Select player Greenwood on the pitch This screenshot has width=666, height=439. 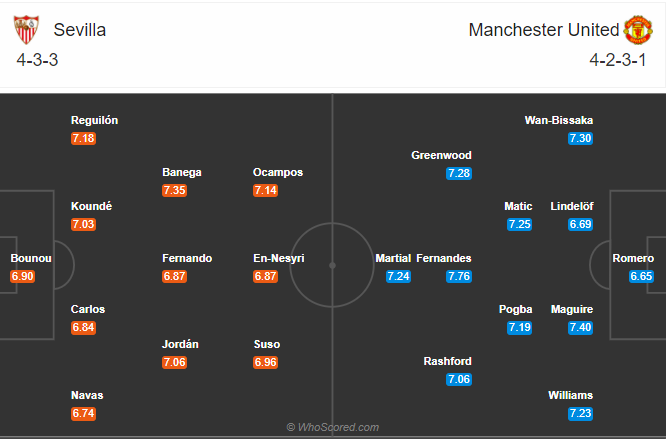coord(441,155)
